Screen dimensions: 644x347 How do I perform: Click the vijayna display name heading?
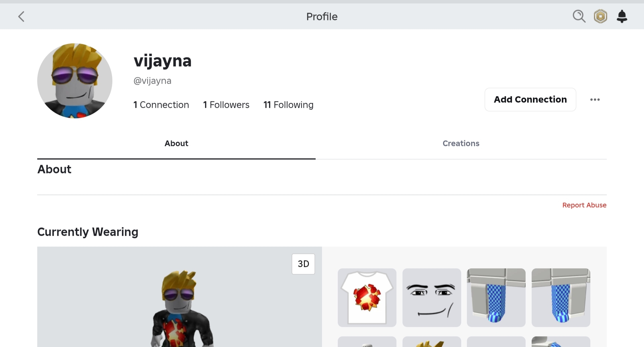(163, 61)
